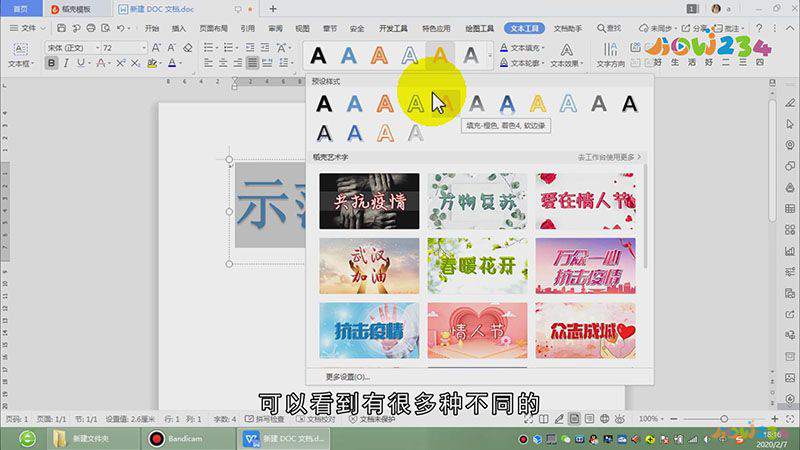Pick the yellow outline WordArt preset under cursor highlight
Screen dimensions: 800x450
tap(415, 104)
